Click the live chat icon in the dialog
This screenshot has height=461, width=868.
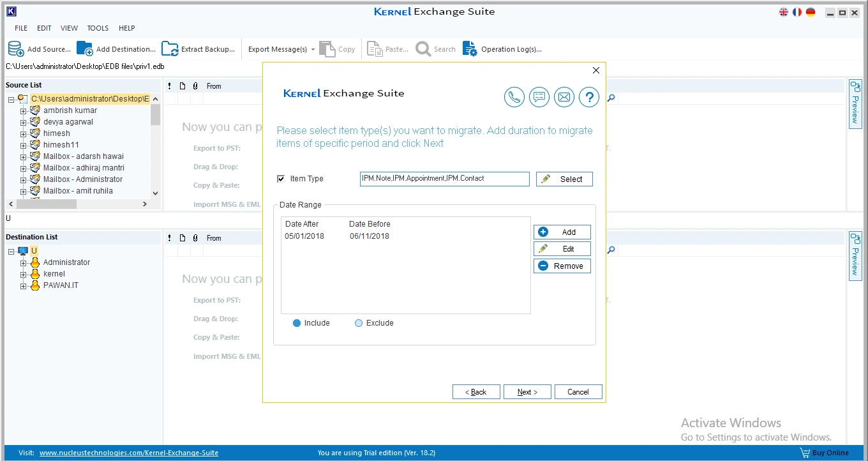(x=539, y=97)
